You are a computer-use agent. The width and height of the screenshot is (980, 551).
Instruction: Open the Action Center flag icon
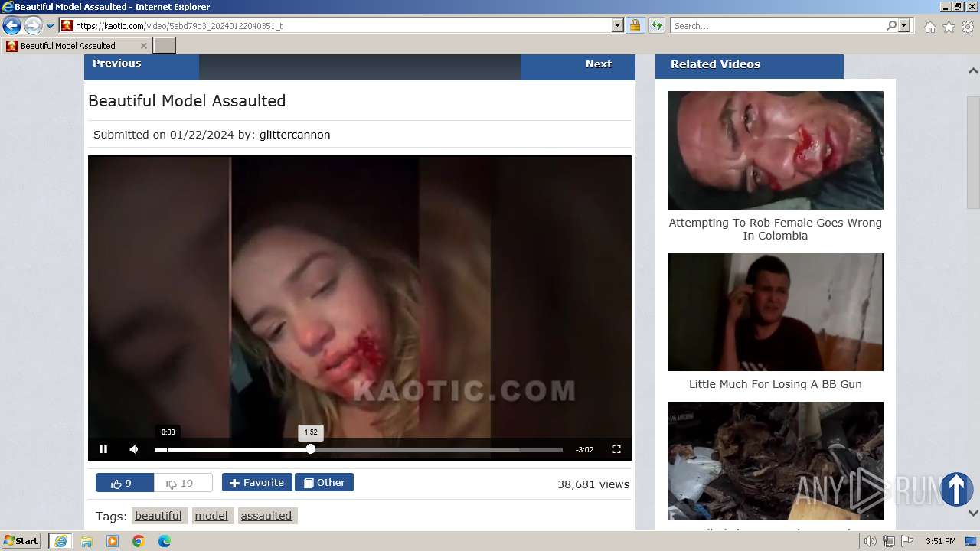click(907, 541)
